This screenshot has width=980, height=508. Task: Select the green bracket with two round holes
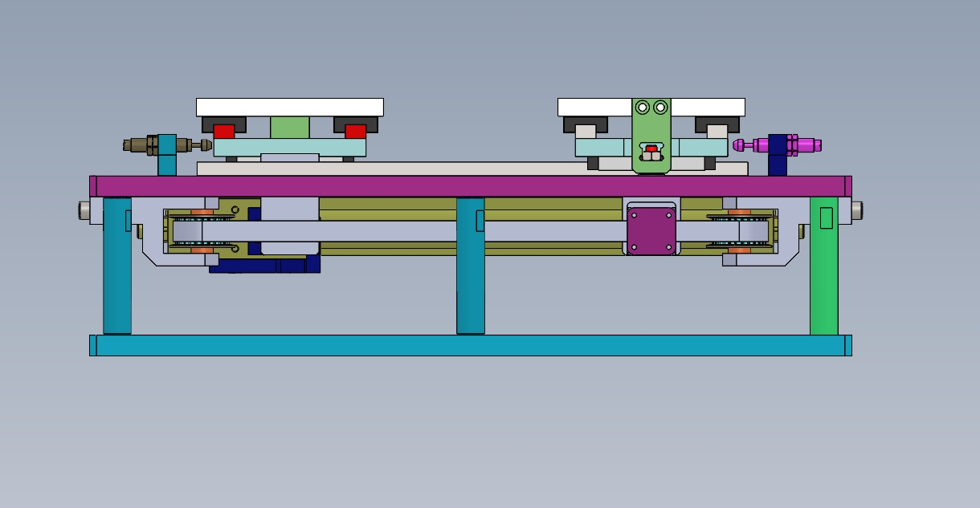click(x=651, y=136)
